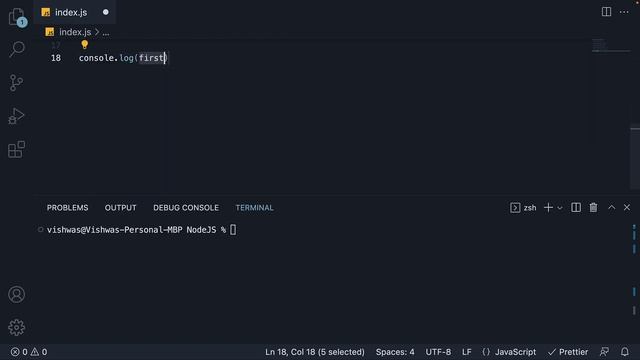The image size is (640, 360).
Task: Click the word console in line 18
Action: coord(96,58)
